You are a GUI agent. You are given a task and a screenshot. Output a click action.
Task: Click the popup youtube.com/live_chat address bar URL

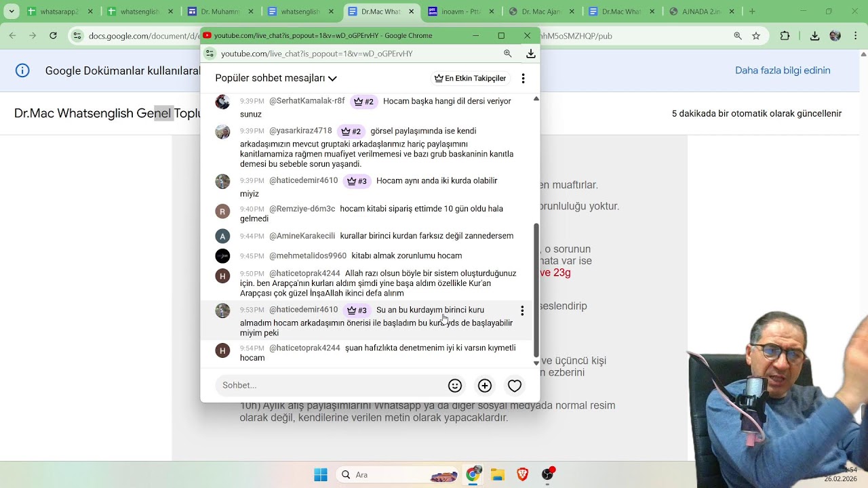click(x=317, y=54)
